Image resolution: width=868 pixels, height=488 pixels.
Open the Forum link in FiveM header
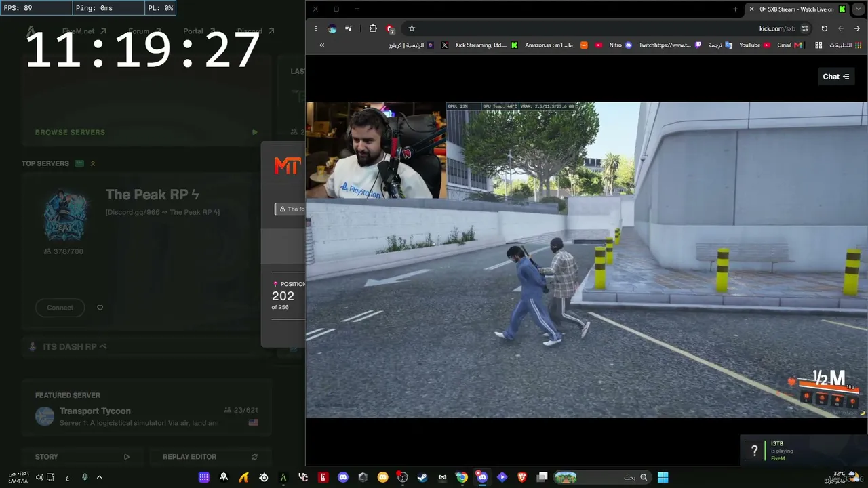click(x=145, y=31)
